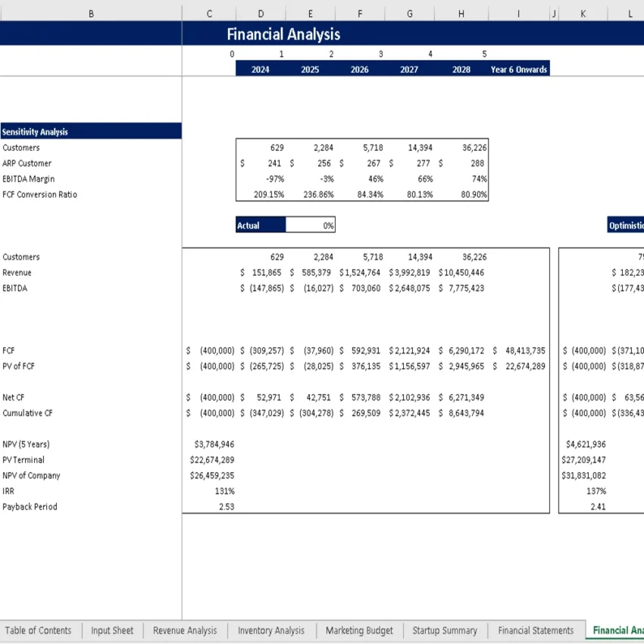Viewport: 644px width, 644px height.
Task: Select column header D
Action: pyautogui.click(x=260, y=13)
